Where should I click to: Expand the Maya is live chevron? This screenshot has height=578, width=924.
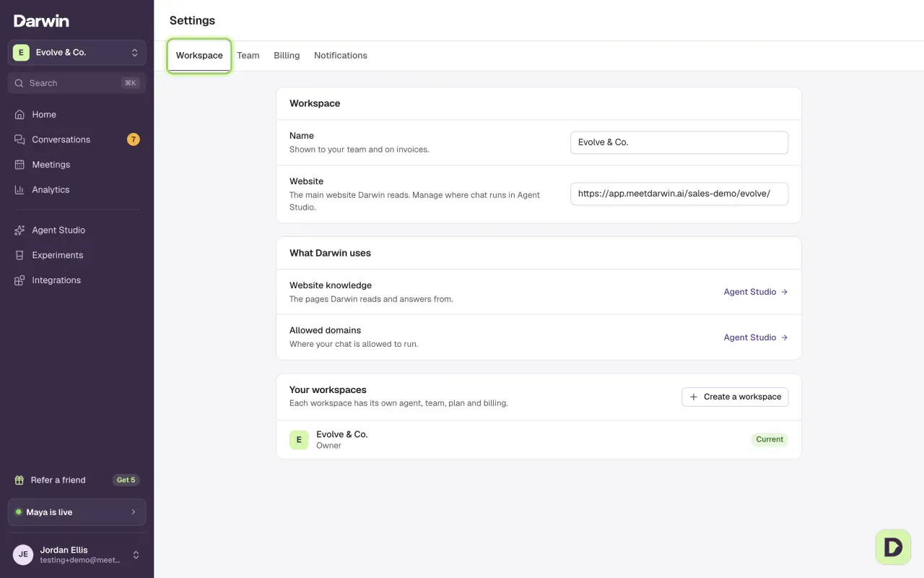pos(134,512)
